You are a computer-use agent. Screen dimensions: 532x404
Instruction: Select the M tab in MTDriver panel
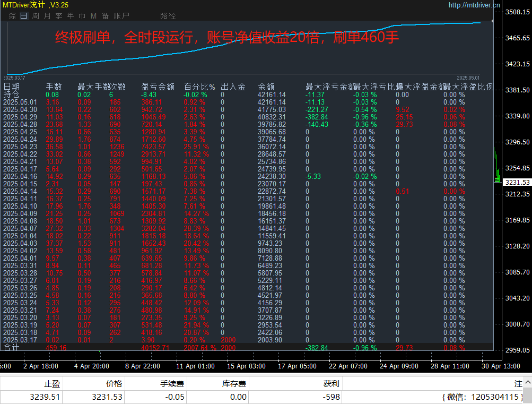pos(94,16)
